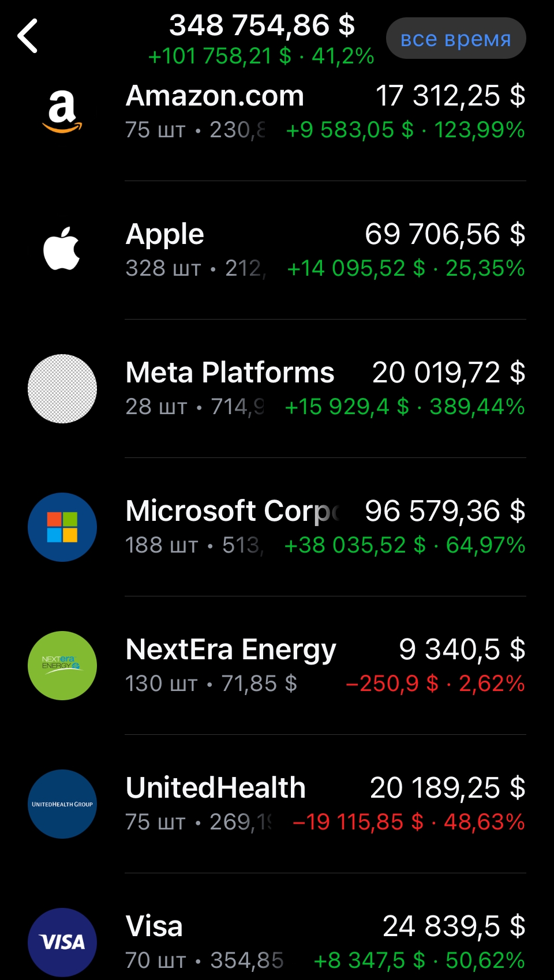The image size is (554, 980).
Task: Tap the Visa logo icon
Action: click(62, 943)
